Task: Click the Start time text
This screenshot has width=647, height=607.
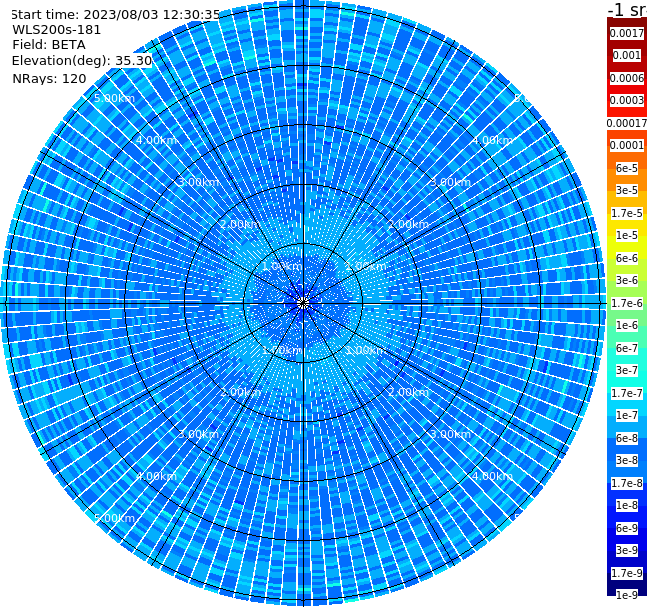Action: point(116,14)
